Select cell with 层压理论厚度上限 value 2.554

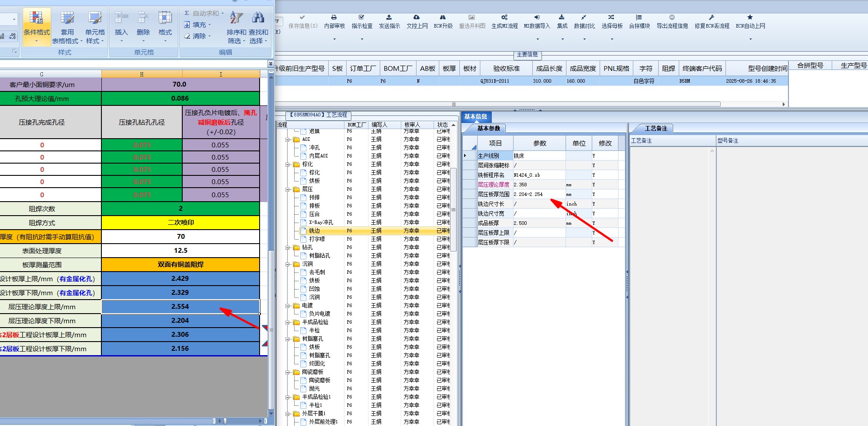coord(181,307)
